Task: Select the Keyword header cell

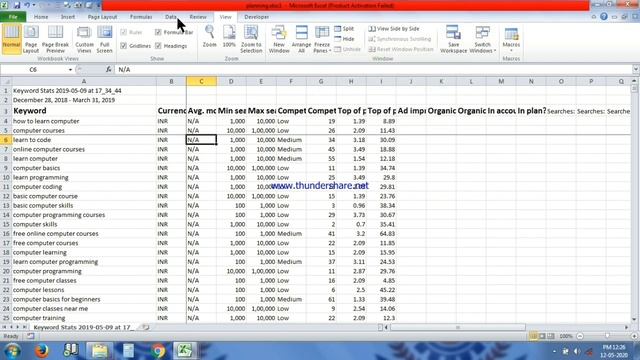Action: coord(84,111)
